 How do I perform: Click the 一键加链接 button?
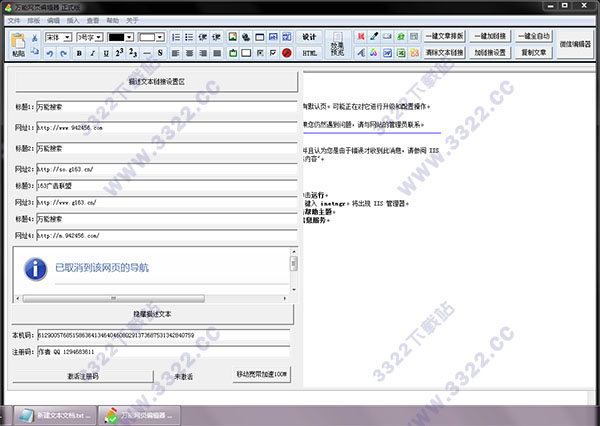[x=490, y=36]
